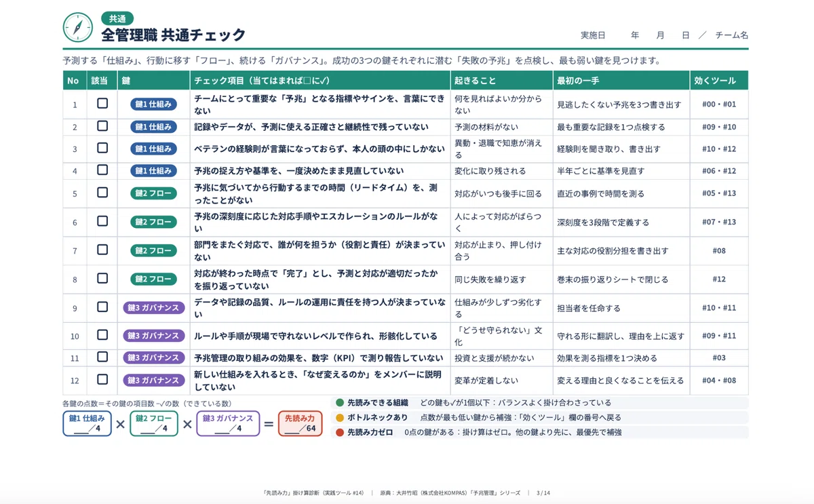Click the 鍵1 仕組み badge in row 1

(154, 104)
